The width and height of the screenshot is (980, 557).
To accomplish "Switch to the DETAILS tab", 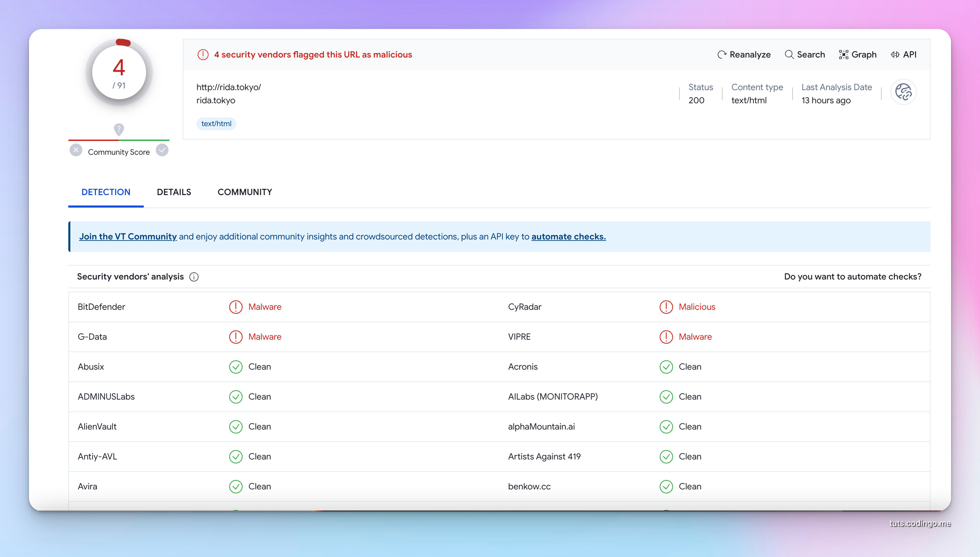I will pos(174,192).
